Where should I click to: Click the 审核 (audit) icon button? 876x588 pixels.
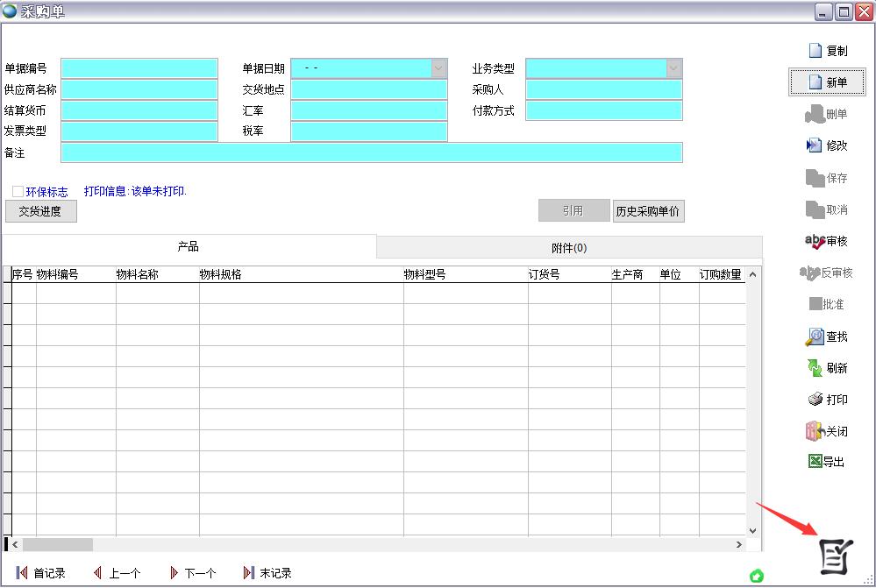(827, 241)
